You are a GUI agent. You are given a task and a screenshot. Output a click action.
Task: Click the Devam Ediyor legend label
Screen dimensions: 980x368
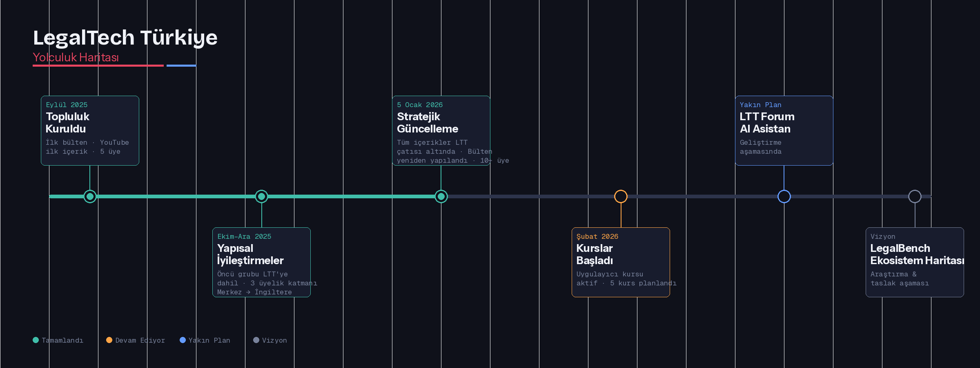pyautogui.click(x=140, y=341)
